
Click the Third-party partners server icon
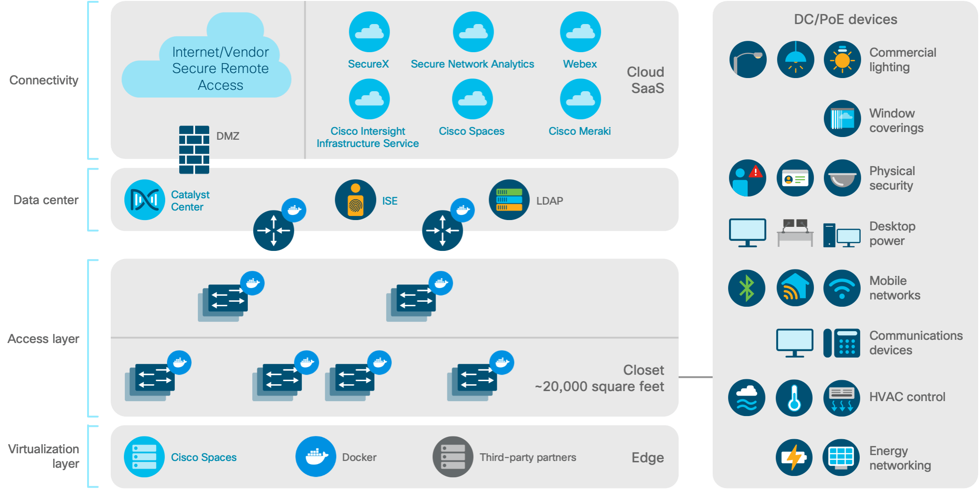pos(453,456)
